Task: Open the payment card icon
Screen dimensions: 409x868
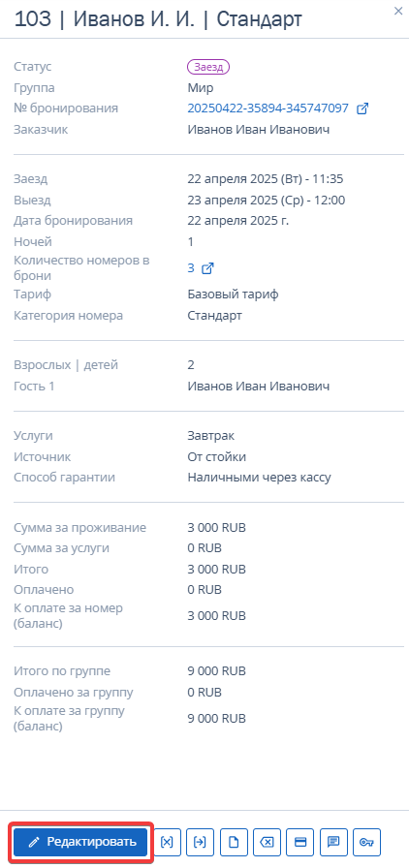Action: [x=300, y=842]
